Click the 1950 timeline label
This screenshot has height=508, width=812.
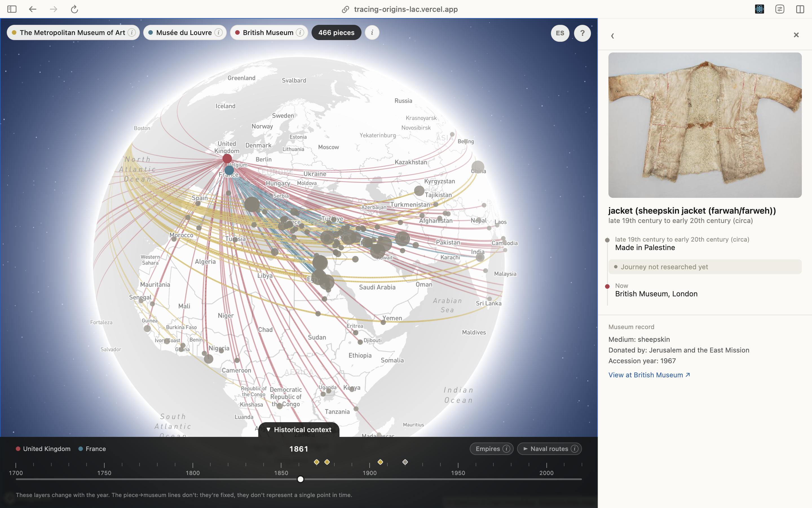(458, 473)
